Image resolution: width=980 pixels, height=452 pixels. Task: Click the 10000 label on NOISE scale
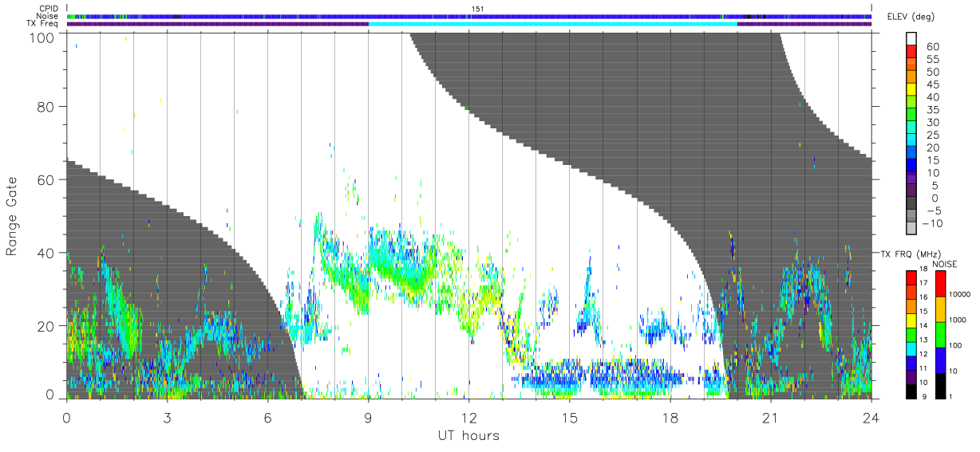(959, 295)
